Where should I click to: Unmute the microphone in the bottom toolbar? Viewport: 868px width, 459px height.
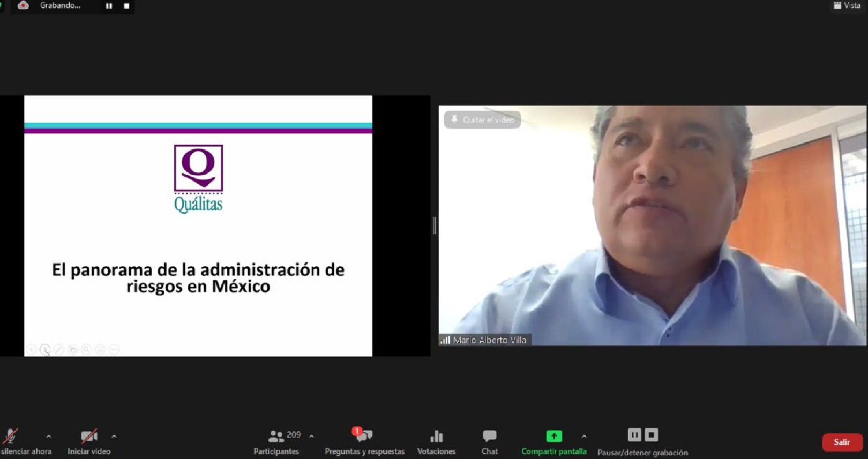click(11, 437)
